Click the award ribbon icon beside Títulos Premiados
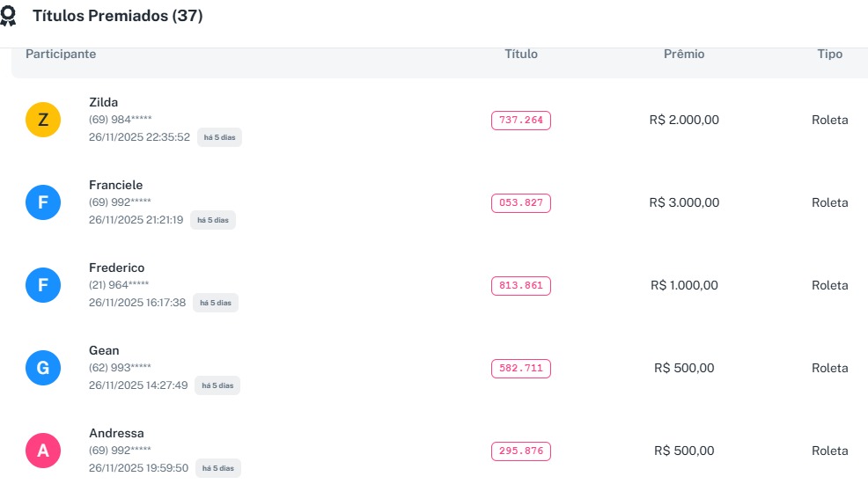 (x=9, y=17)
